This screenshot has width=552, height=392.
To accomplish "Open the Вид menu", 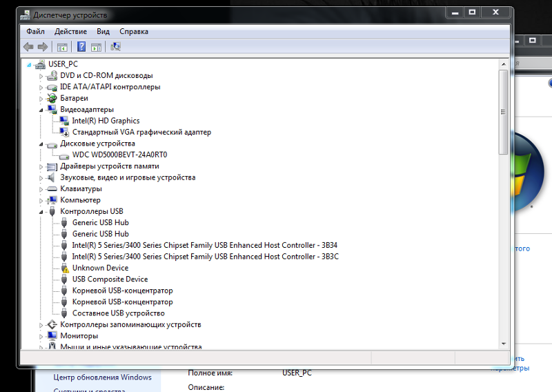I will (x=103, y=31).
